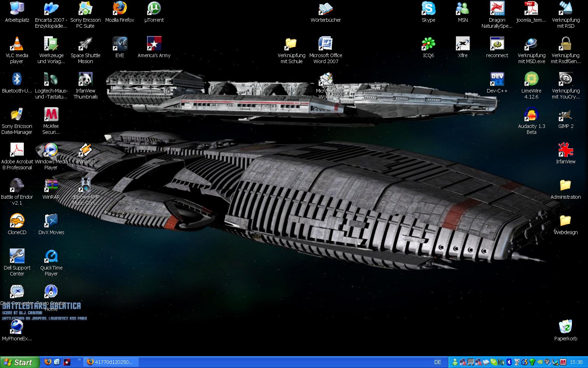
Task: Open Audacity 1.3 Beta shortcut
Action: coord(531,115)
